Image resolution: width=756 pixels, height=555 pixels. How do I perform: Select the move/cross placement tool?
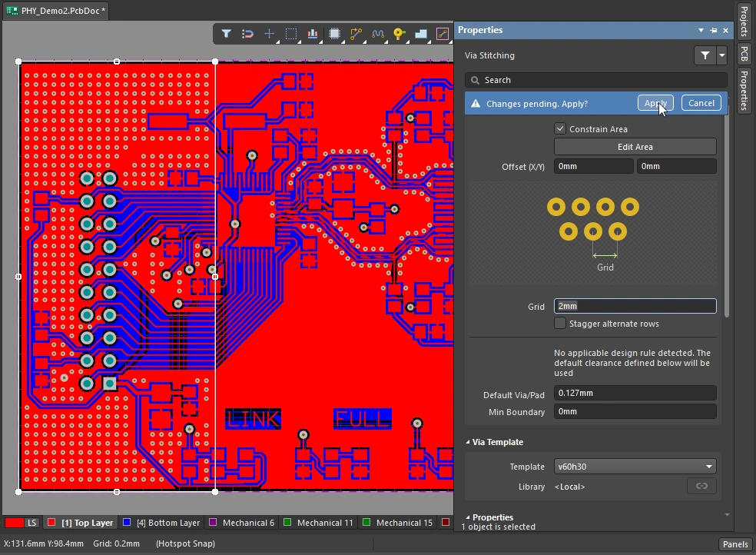click(x=269, y=34)
